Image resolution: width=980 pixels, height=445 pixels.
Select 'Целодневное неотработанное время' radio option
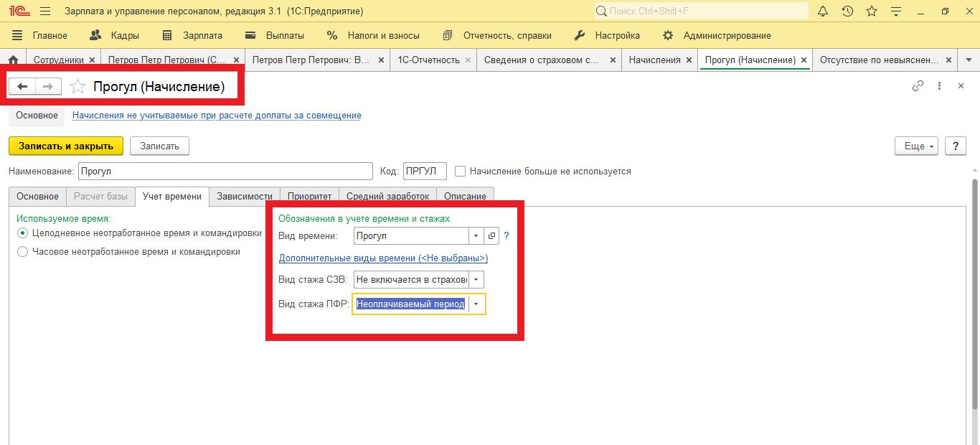point(23,233)
